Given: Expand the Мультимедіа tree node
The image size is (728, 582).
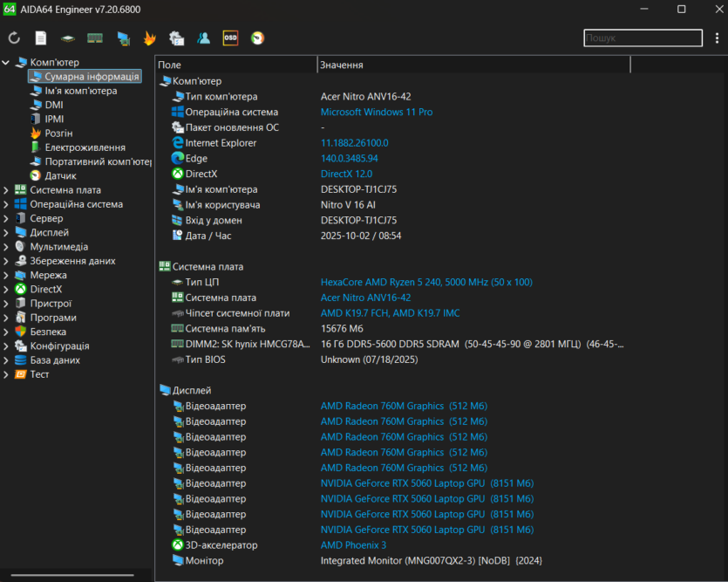Looking at the screenshot, I should (x=6, y=247).
